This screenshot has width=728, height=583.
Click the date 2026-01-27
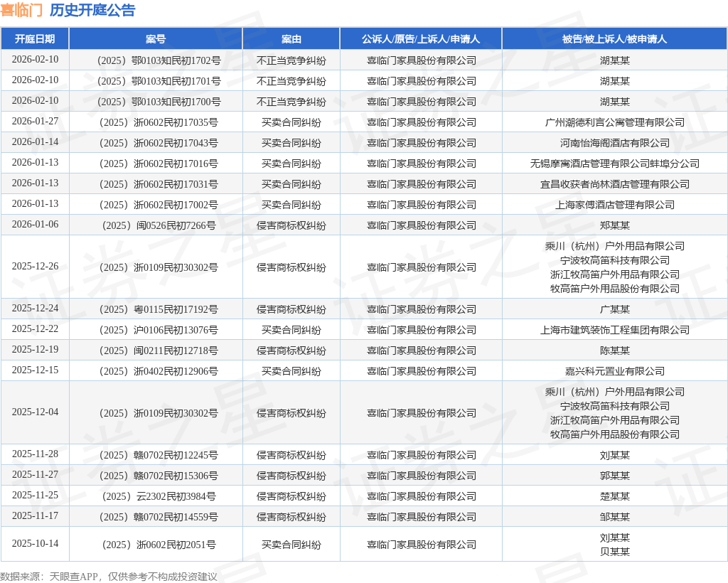(x=35, y=121)
